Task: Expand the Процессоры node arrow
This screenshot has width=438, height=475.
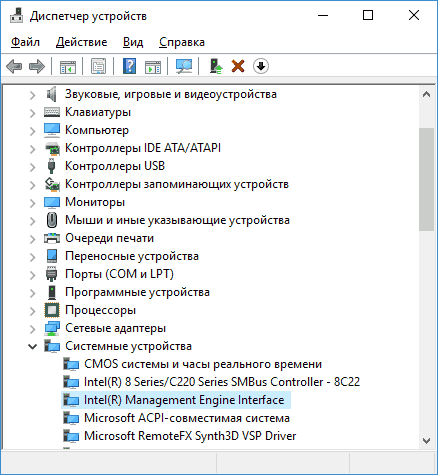Action: coord(32,311)
